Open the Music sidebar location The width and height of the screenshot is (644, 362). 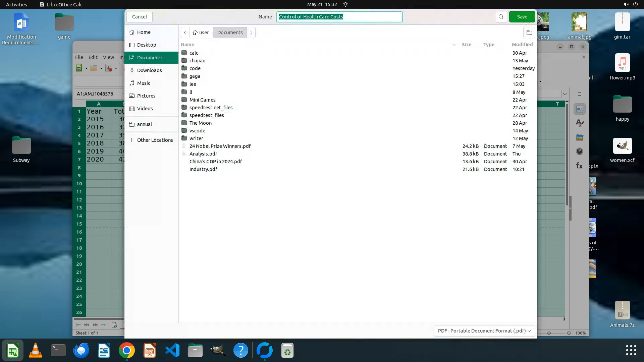point(144,83)
